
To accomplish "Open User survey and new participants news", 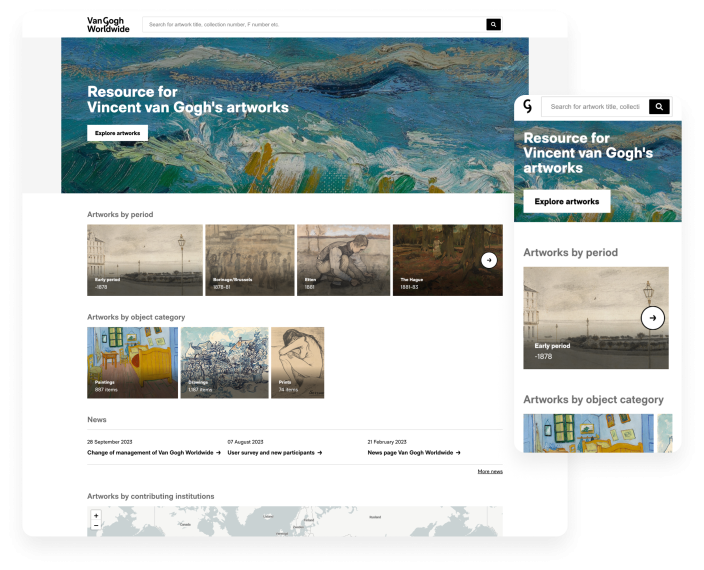I will 275,453.
